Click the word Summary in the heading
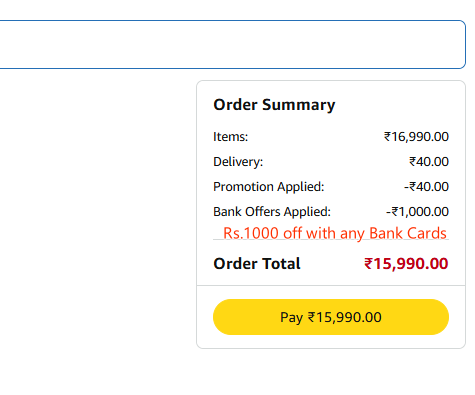 299,105
